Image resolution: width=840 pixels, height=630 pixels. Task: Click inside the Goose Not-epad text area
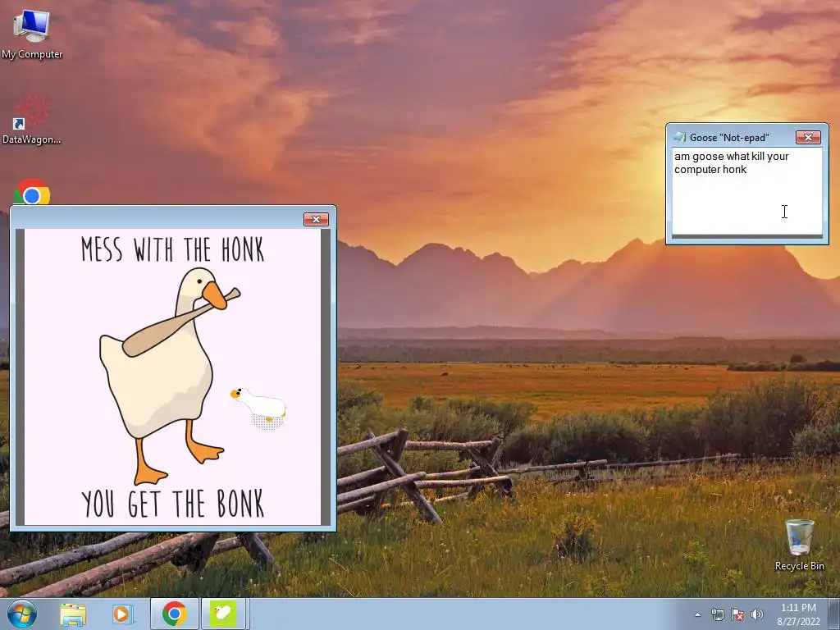coord(746,191)
